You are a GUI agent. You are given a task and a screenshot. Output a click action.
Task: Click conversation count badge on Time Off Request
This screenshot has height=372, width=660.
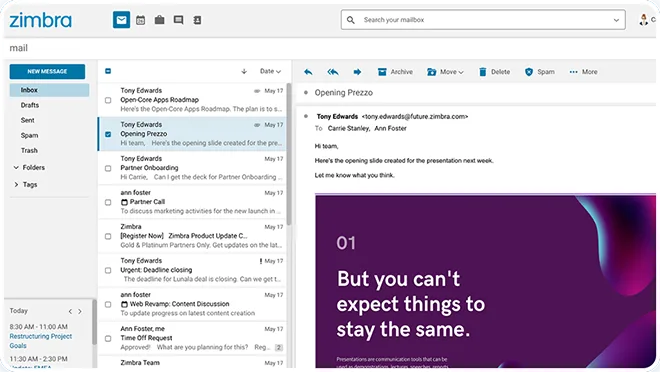279,348
